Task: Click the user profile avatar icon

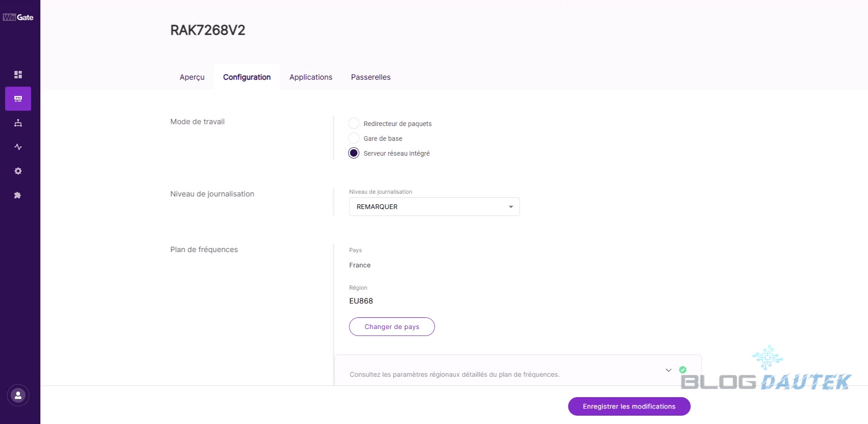Action: click(x=18, y=395)
